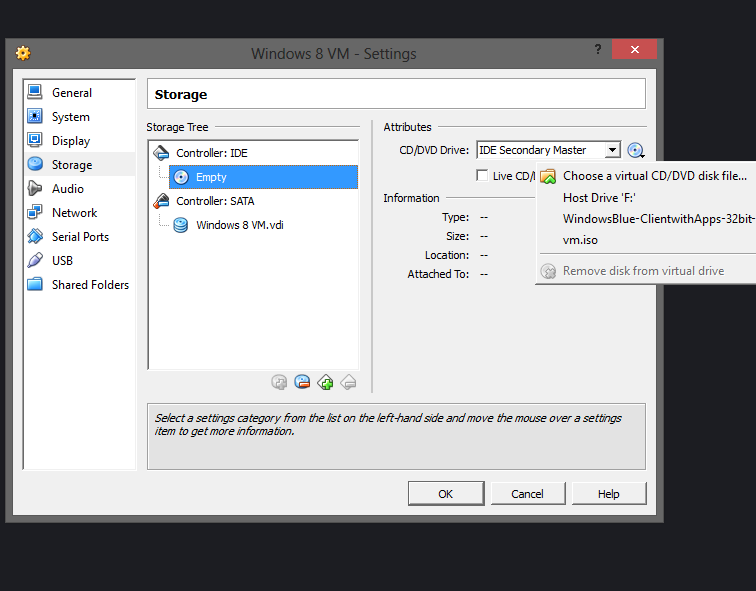
Task: Select Host Drive 'F:' from the menu
Action: [x=599, y=198]
